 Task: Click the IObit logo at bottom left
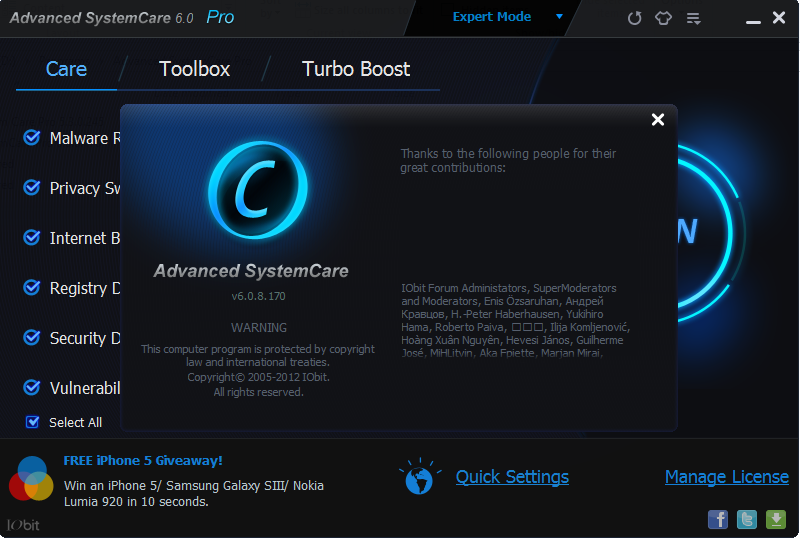pyautogui.click(x=23, y=525)
